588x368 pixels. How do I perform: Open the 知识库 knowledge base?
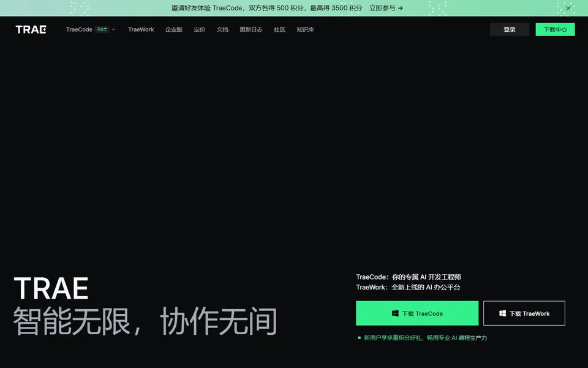pos(305,29)
